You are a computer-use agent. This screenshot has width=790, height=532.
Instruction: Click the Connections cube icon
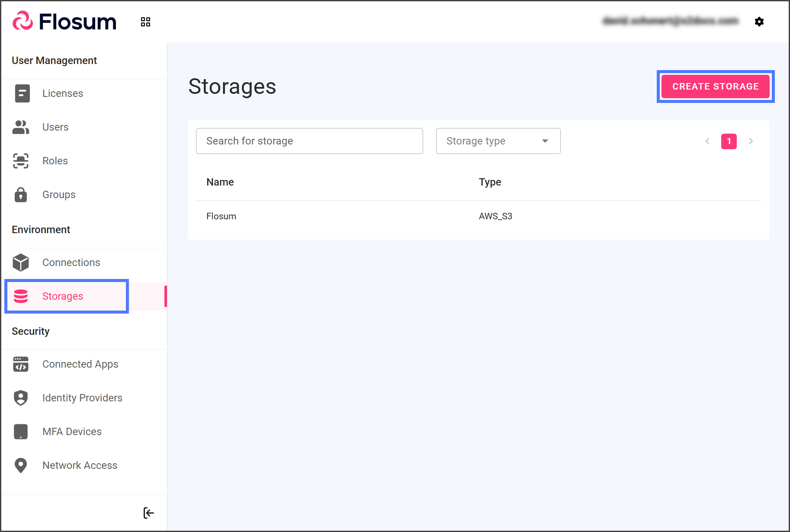[21, 263]
